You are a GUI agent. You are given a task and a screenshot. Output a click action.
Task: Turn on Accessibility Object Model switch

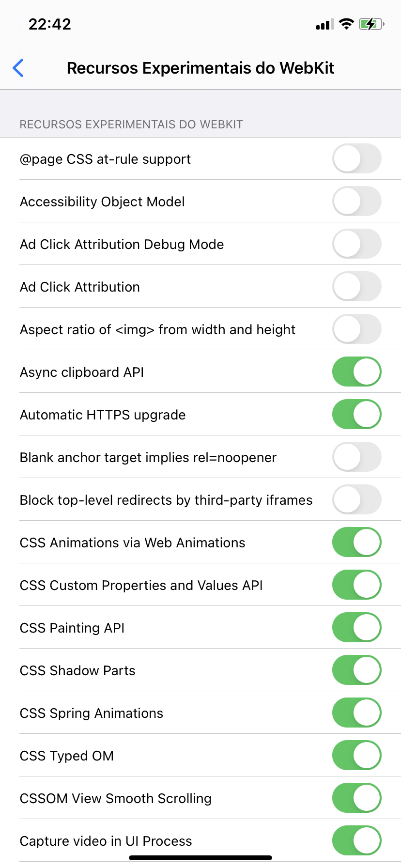[356, 201]
